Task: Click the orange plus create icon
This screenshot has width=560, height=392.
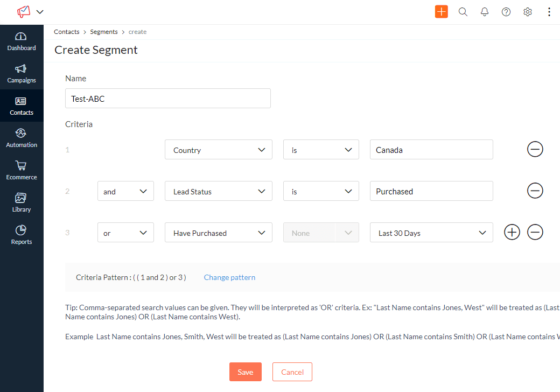Action: coord(442,11)
